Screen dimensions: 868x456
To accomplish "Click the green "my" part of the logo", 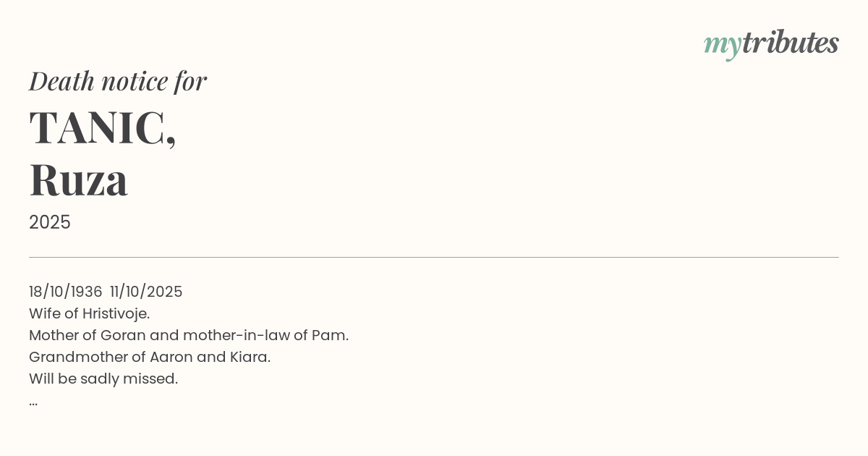I will (x=722, y=45).
